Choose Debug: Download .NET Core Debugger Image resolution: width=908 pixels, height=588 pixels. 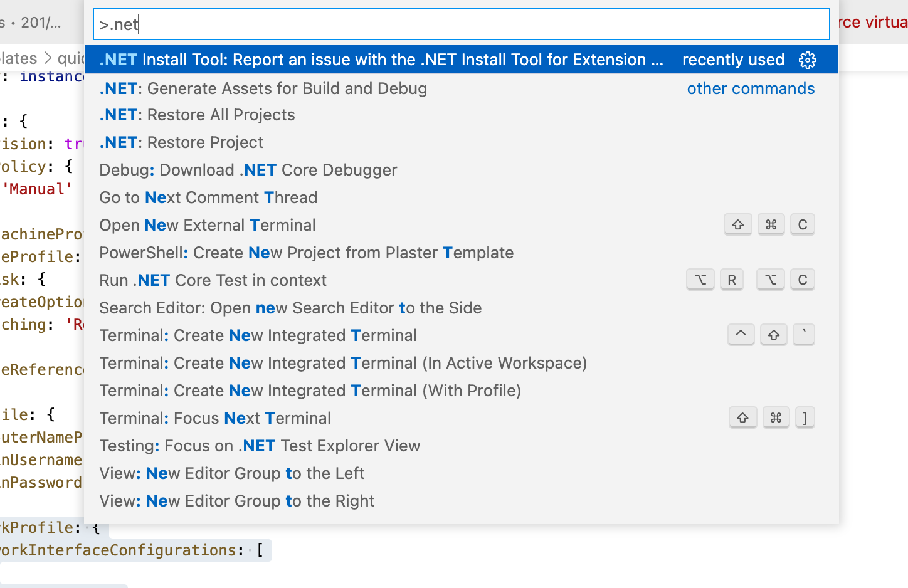[x=248, y=170]
